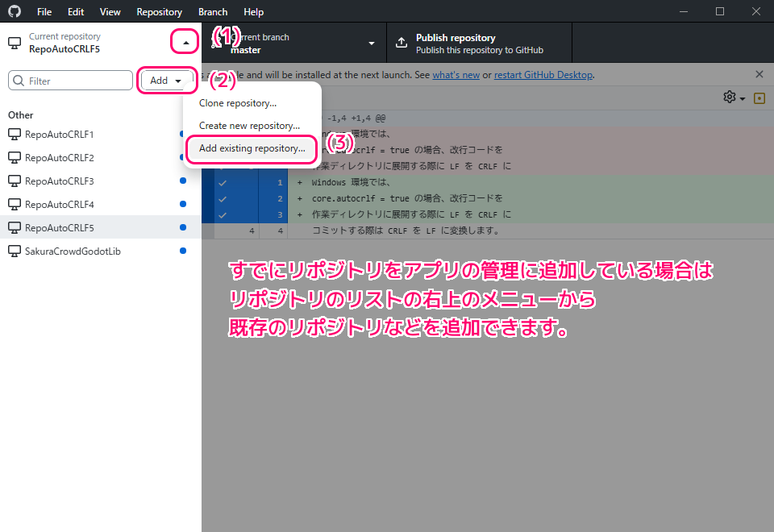774x532 pixels.
Task: Select Add existing repository menu item
Action: (252, 148)
